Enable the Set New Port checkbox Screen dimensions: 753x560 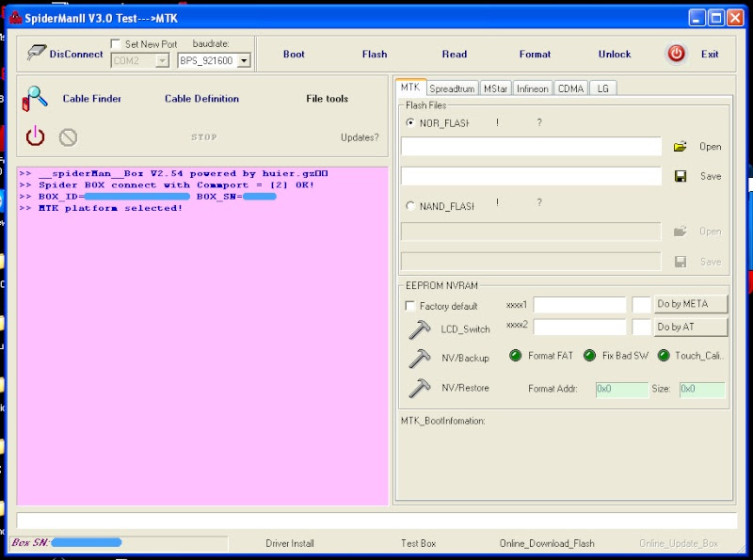pyautogui.click(x=115, y=43)
